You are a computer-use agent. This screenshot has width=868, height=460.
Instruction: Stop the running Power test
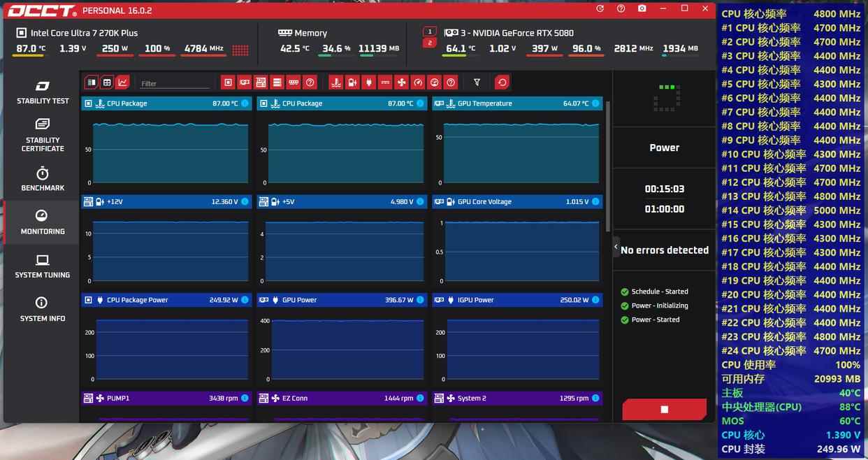click(664, 410)
